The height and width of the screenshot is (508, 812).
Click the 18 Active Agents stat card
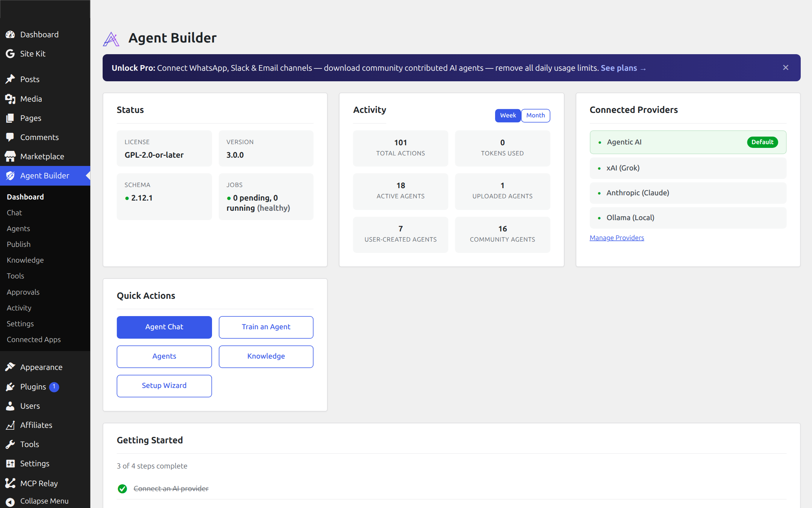400,191
